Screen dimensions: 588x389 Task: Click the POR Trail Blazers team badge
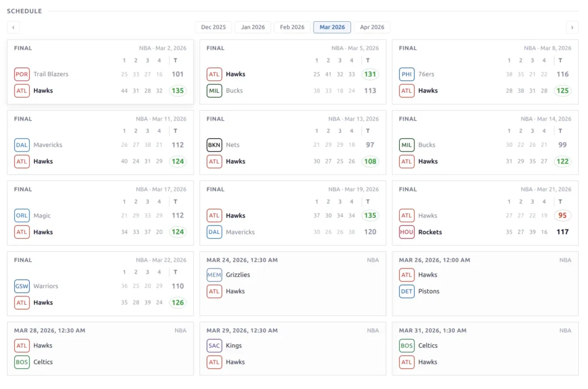[22, 74]
